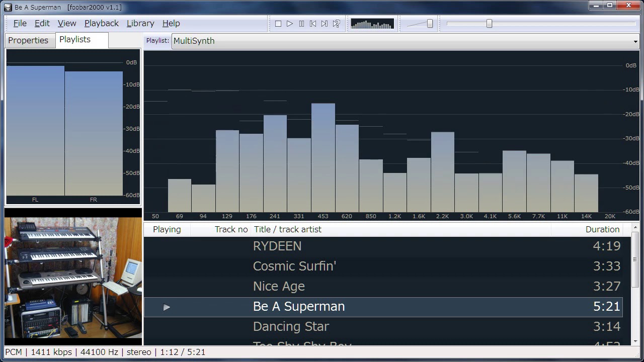Click the synthesizer album art thumbnail
Image resolution: width=644 pixels, height=362 pixels.
(73, 278)
